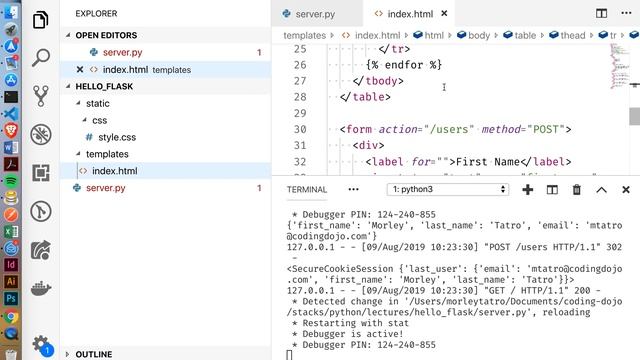Open the Git graph circular icon in the activity bar
The height and width of the screenshot is (360, 640).
tap(40, 211)
